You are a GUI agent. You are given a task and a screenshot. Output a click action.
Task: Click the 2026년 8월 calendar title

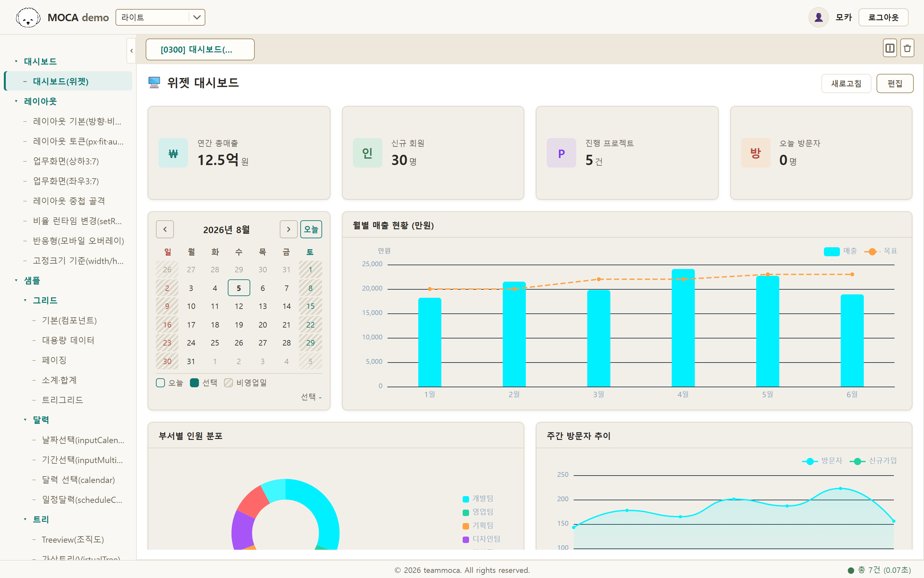(227, 230)
